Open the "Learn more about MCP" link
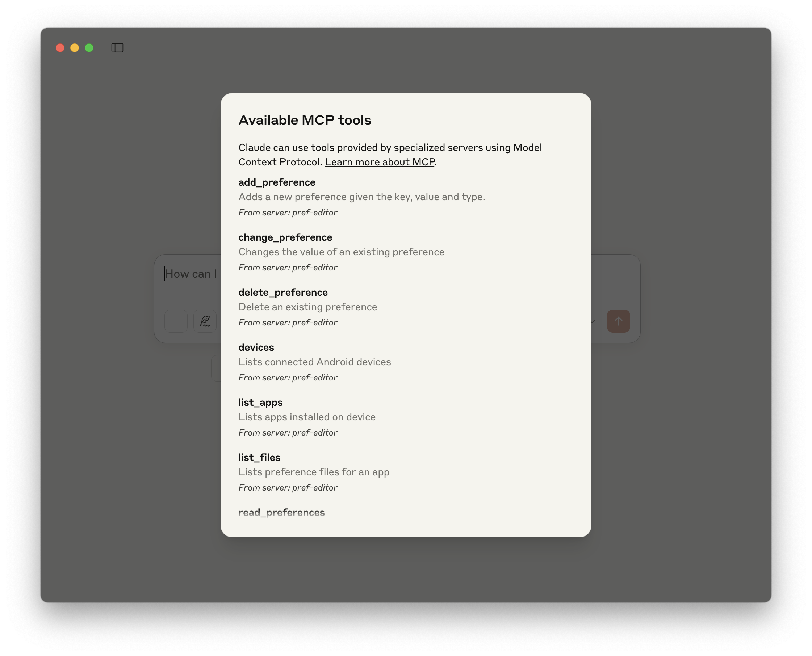 click(380, 162)
